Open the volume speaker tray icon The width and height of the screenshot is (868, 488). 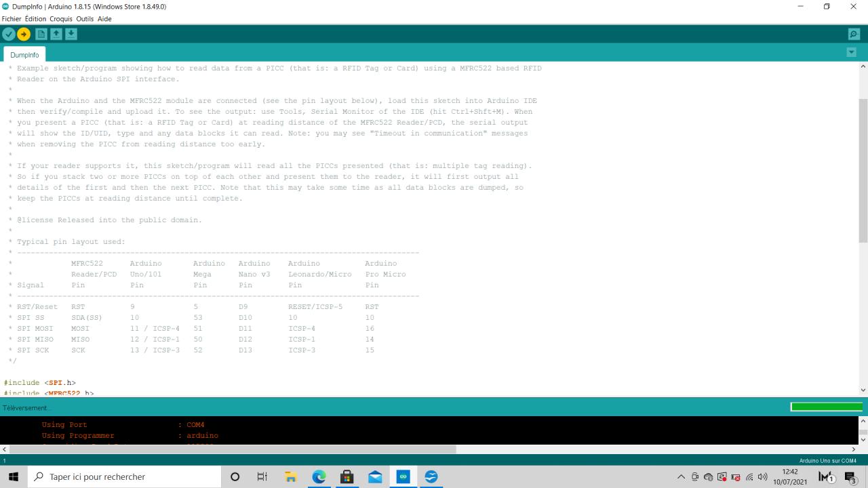763,477
